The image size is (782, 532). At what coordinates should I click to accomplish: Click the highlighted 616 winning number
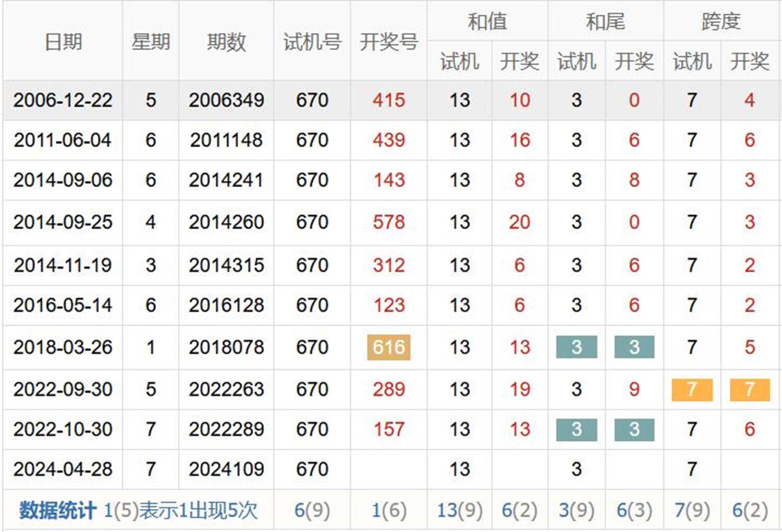click(x=388, y=347)
